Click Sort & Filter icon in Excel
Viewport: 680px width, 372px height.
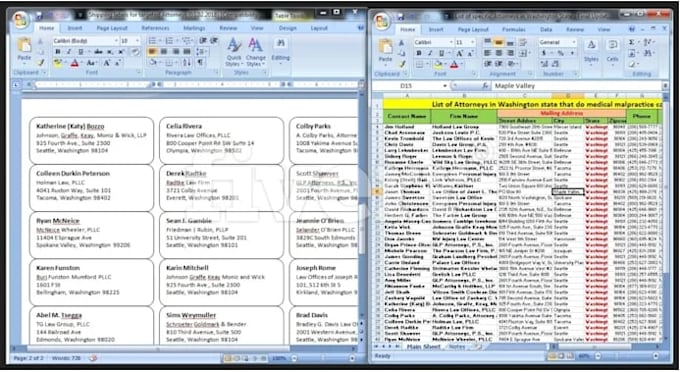pos(648,42)
